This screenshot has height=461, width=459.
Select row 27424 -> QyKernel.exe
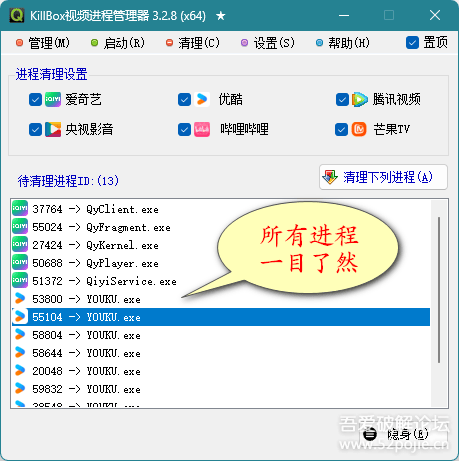(x=221, y=245)
